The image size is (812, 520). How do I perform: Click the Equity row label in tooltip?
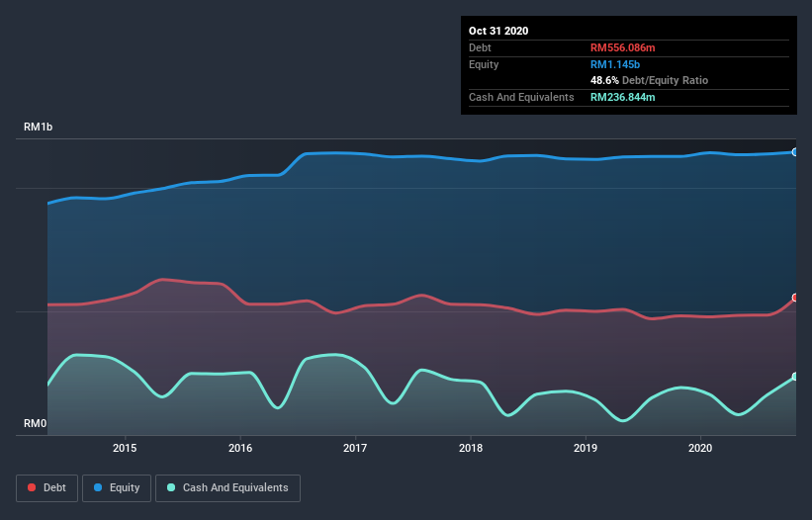[x=484, y=64]
